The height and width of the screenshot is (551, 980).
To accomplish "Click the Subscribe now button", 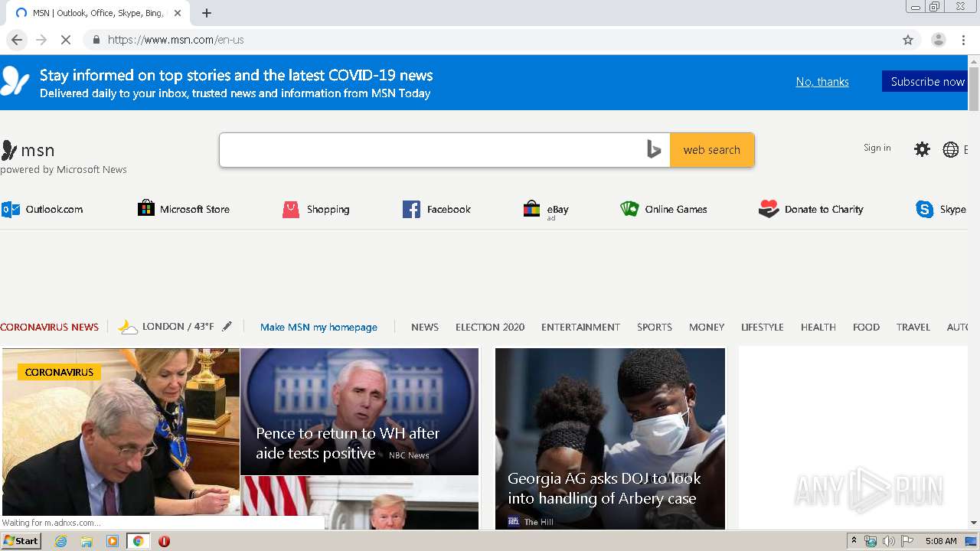I will [925, 82].
